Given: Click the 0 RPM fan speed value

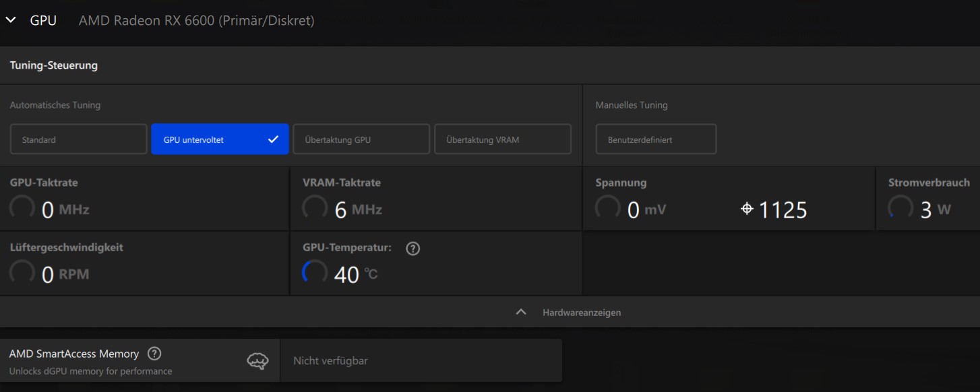Looking at the screenshot, I should pos(65,275).
